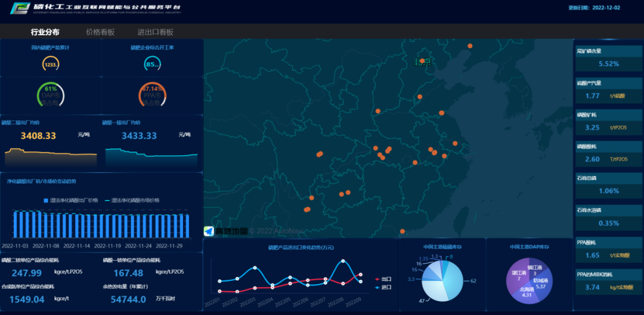
Task: Click the 3433.33 MAP factory price
Action: (x=139, y=136)
